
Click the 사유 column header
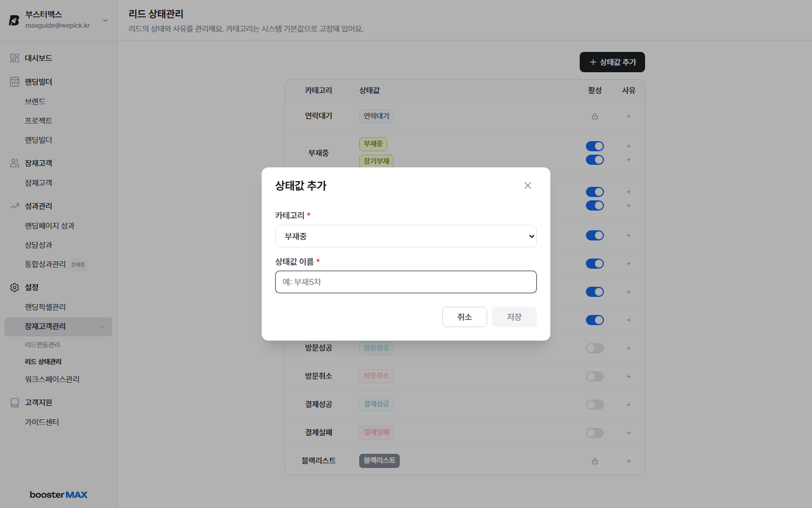(x=629, y=90)
